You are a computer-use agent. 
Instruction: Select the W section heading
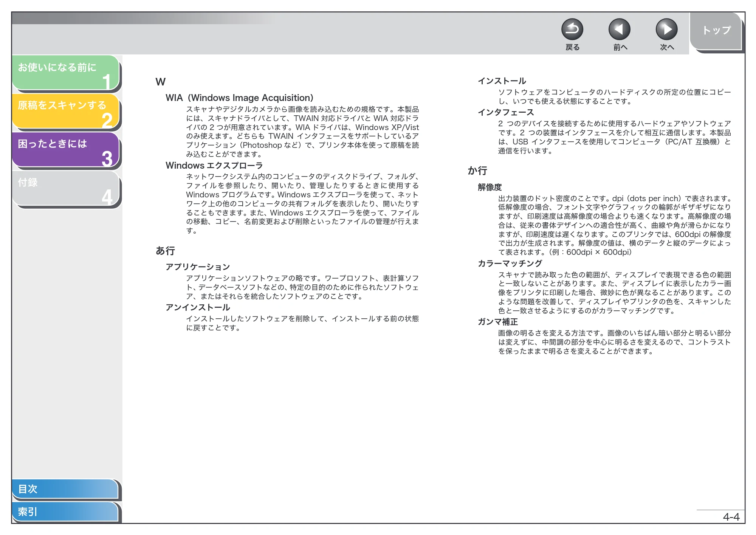(160, 82)
